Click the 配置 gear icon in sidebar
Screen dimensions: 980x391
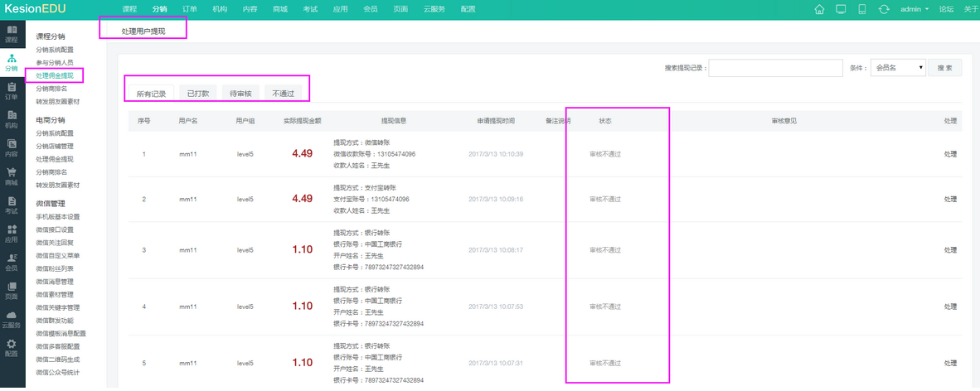pyautogui.click(x=12, y=346)
